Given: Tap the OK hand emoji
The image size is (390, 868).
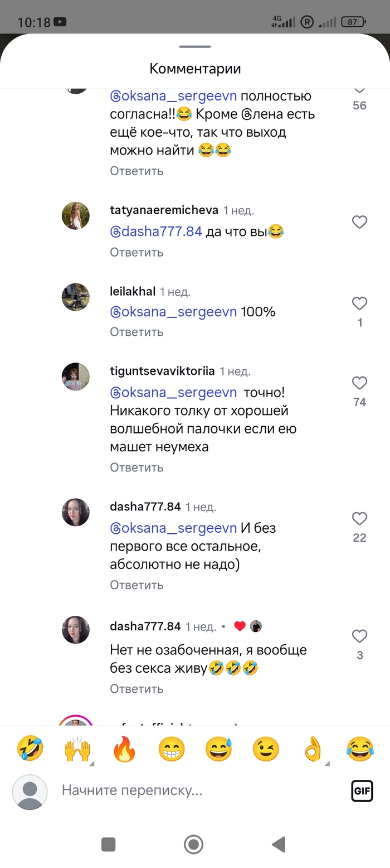Looking at the screenshot, I should [x=313, y=749].
